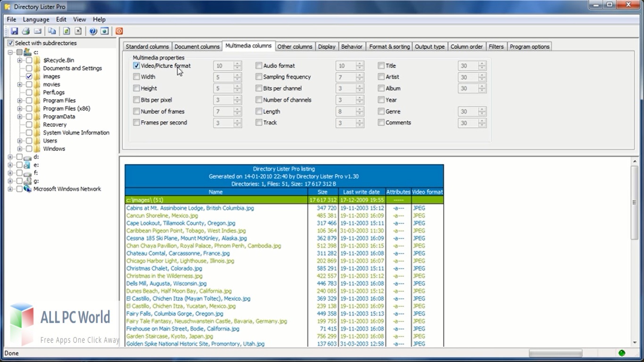The width and height of the screenshot is (644, 362).
Task: Click the Name column header in listing
Action: [x=216, y=192]
